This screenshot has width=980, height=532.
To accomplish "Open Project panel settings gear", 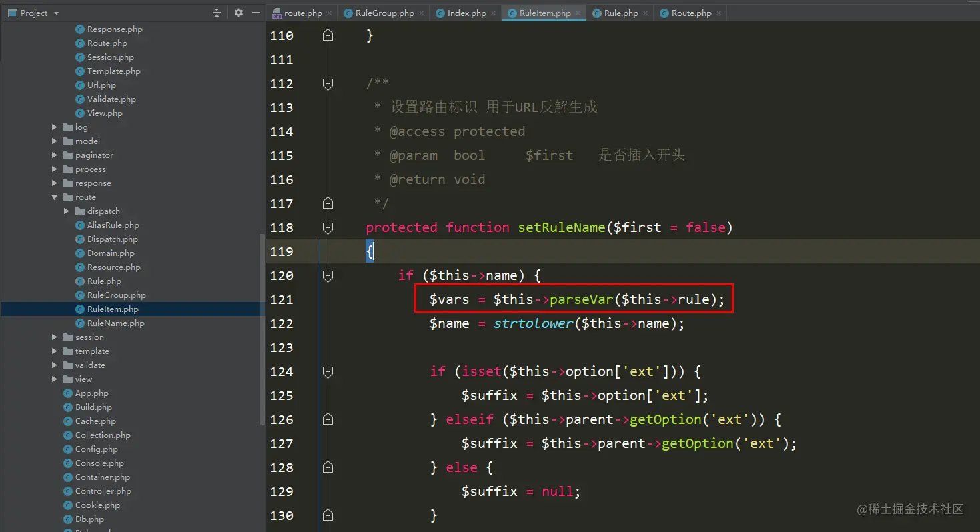I will pyautogui.click(x=239, y=13).
